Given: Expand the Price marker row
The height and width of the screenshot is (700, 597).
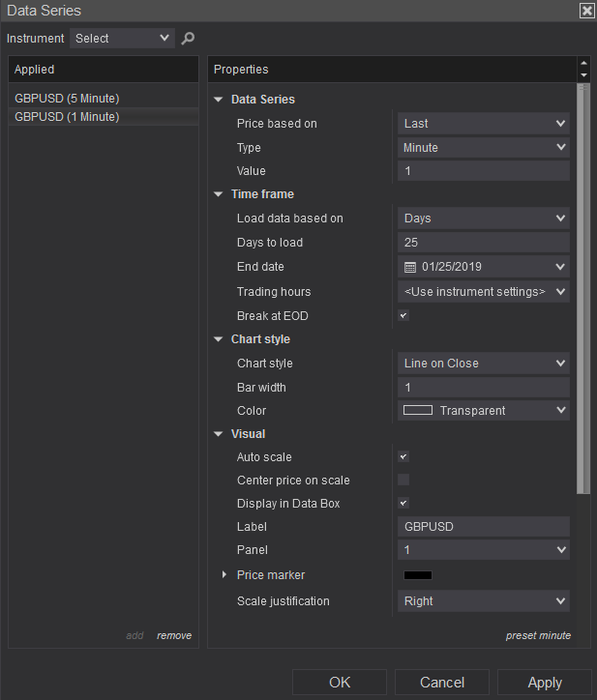Looking at the screenshot, I should 224,575.
